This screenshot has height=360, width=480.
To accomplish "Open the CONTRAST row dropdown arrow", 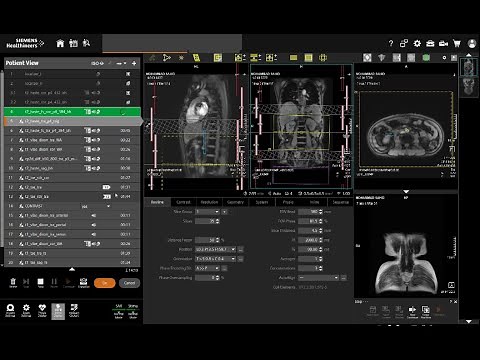I will pos(108,206).
